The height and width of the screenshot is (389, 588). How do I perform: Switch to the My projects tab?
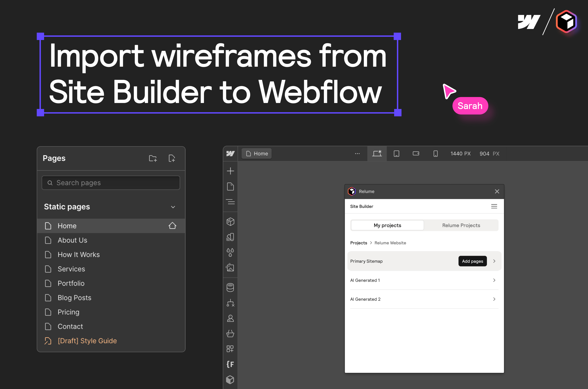pos(387,225)
